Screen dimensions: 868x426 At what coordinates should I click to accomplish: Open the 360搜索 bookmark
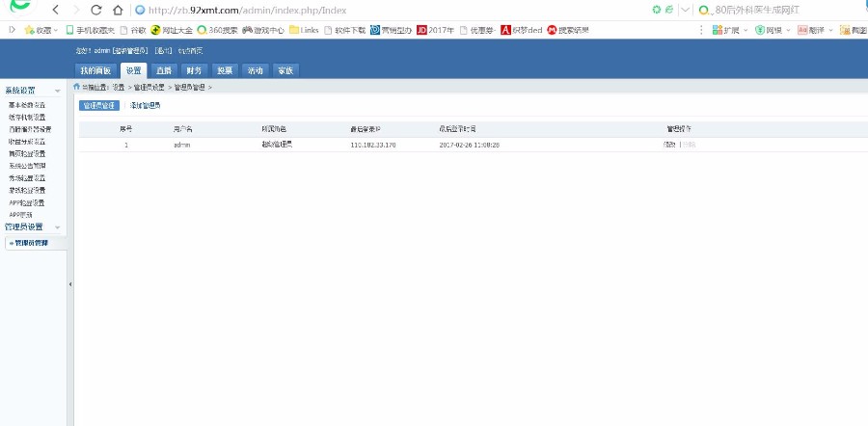218,31
